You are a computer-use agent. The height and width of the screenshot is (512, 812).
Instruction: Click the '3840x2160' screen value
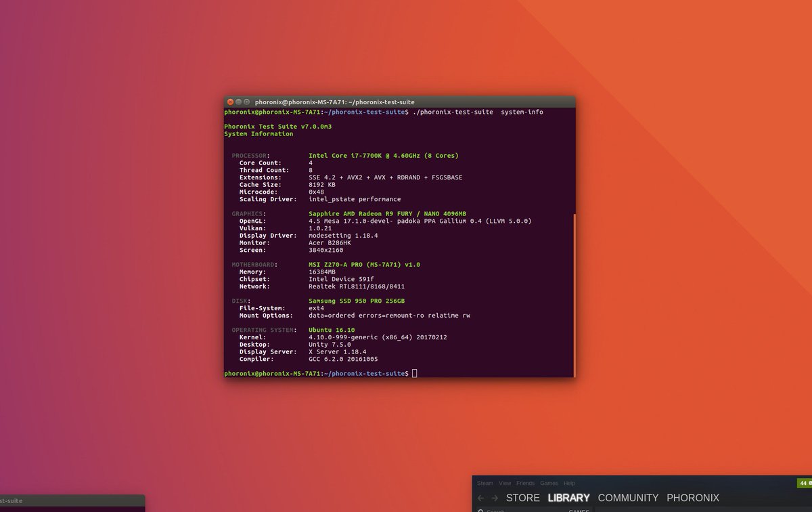click(x=325, y=250)
